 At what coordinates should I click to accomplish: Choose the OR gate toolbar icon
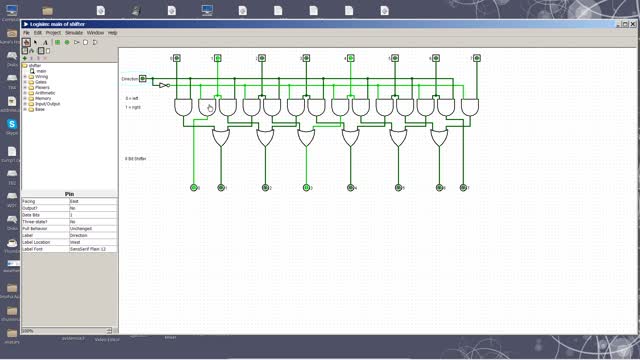(95, 42)
